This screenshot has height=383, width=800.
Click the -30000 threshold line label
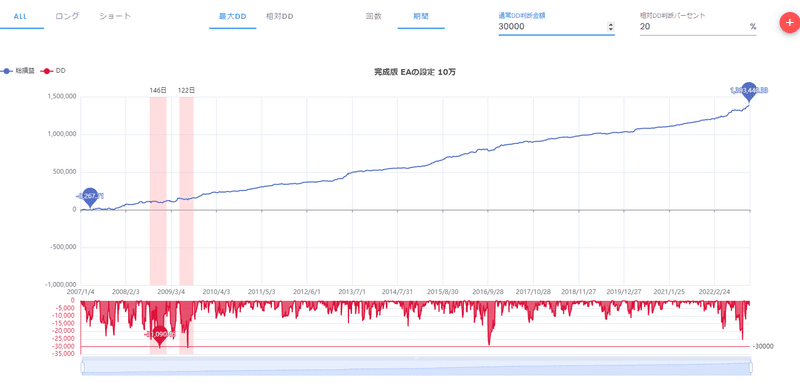763,347
